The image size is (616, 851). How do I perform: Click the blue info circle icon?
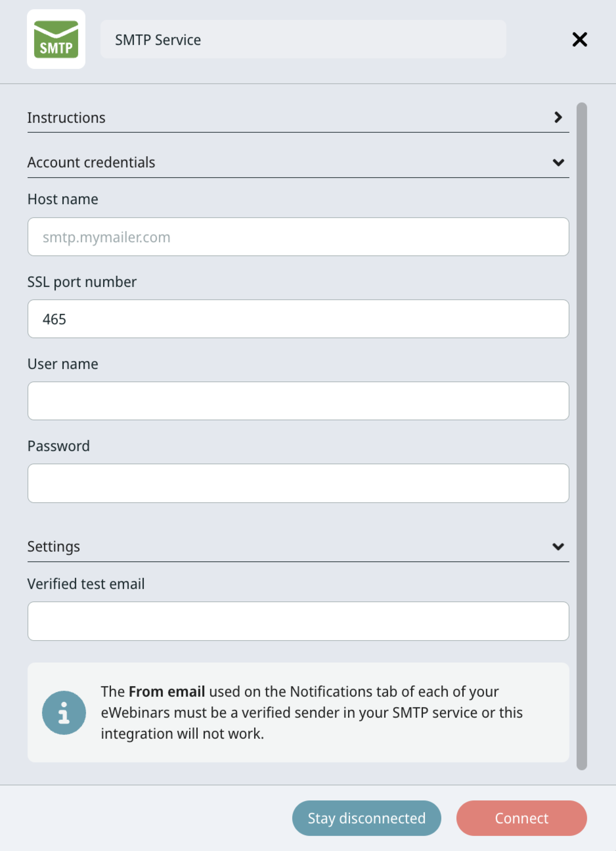click(64, 712)
